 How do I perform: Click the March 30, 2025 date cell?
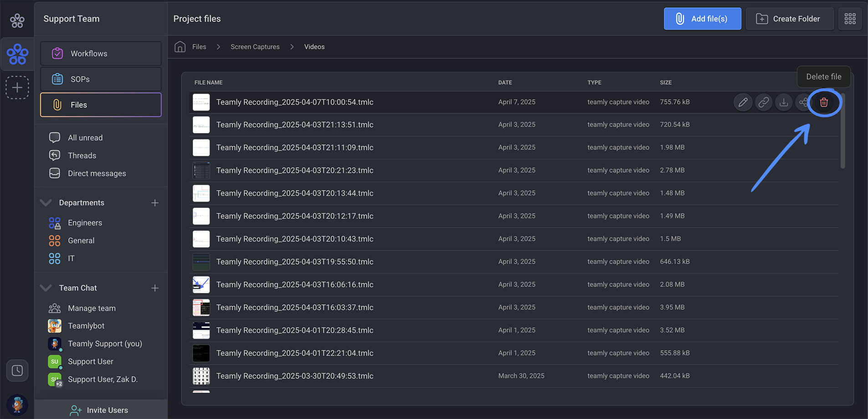(x=521, y=376)
